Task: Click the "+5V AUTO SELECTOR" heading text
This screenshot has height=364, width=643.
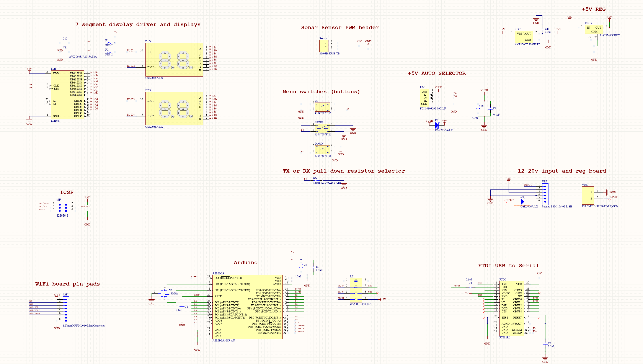Action: (437, 73)
